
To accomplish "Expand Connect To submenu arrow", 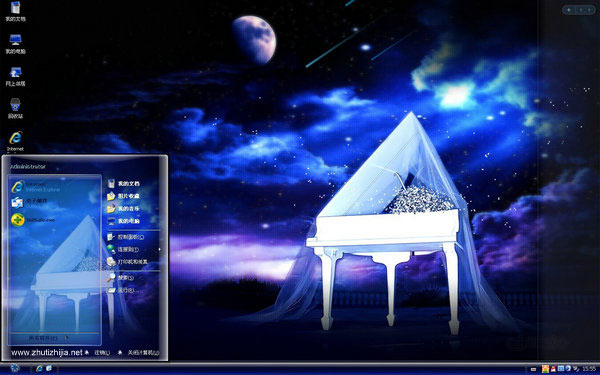I will click(160, 249).
